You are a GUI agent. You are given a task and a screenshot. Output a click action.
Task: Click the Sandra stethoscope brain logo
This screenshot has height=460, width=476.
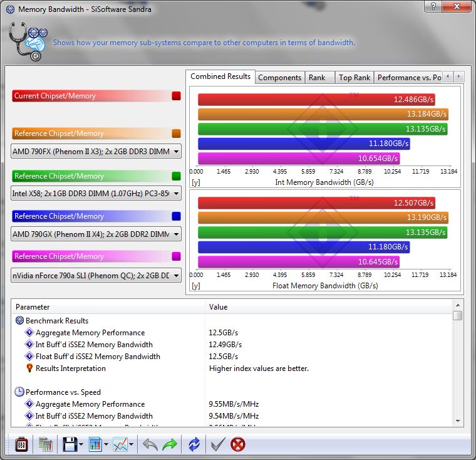[28, 41]
